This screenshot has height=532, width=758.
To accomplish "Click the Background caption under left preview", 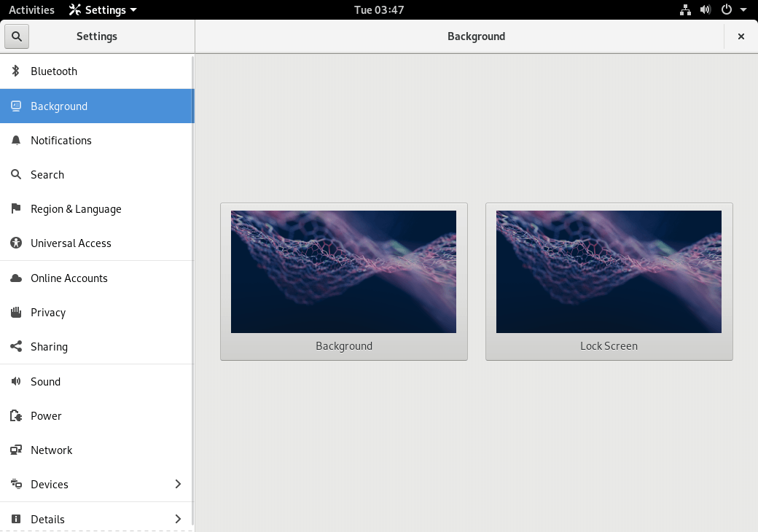I will click(x=344, y=346).
